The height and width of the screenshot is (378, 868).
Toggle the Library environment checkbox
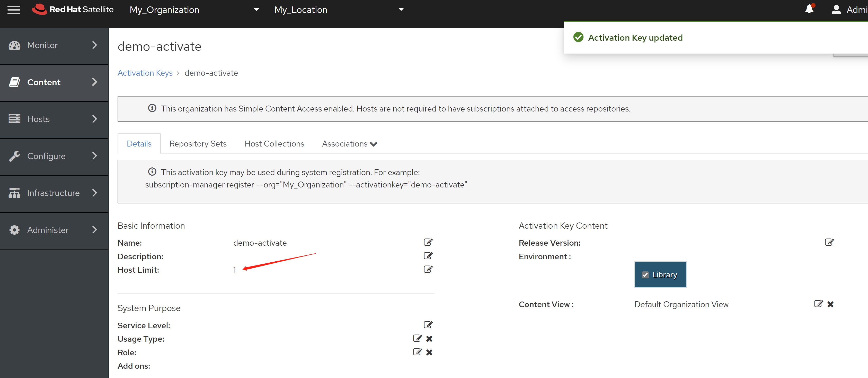(x=645, y=275)
